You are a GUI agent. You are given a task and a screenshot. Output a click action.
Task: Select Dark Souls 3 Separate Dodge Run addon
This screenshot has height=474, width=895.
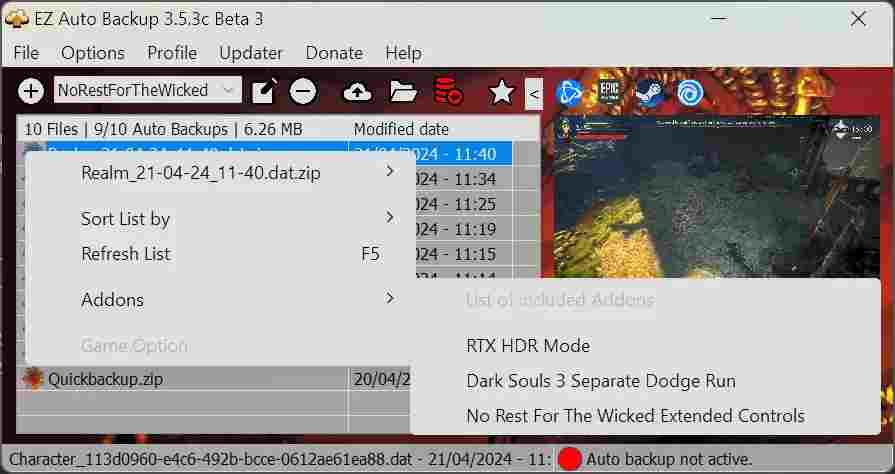tap(645, 380)
